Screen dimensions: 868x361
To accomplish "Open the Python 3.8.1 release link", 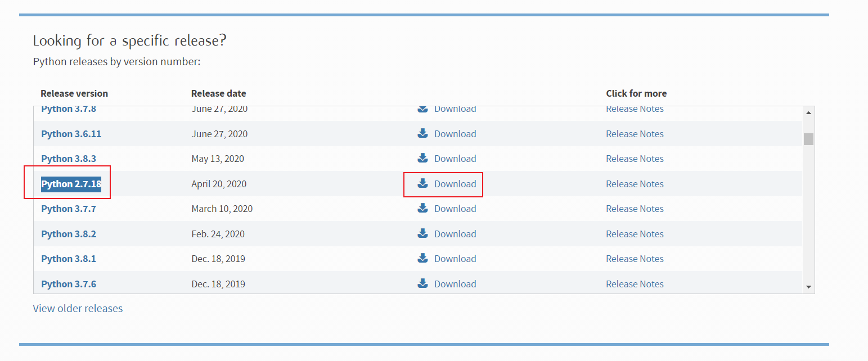I will [x=69, y=259].
